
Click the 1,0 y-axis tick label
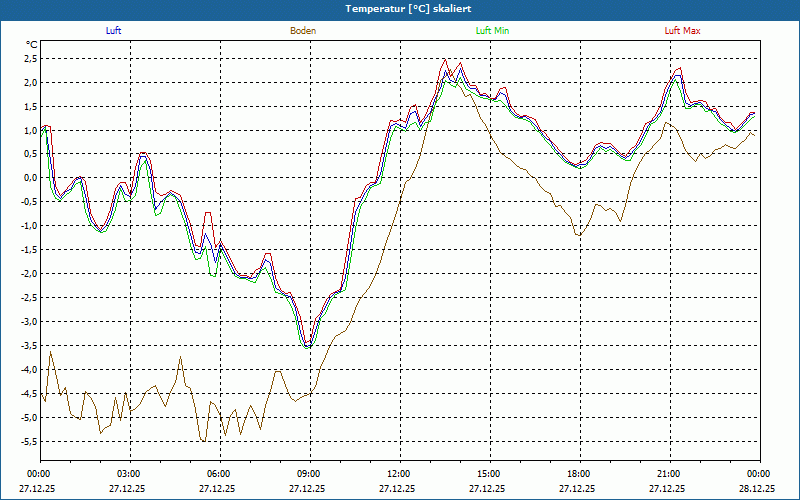click(x=30, y=130)
